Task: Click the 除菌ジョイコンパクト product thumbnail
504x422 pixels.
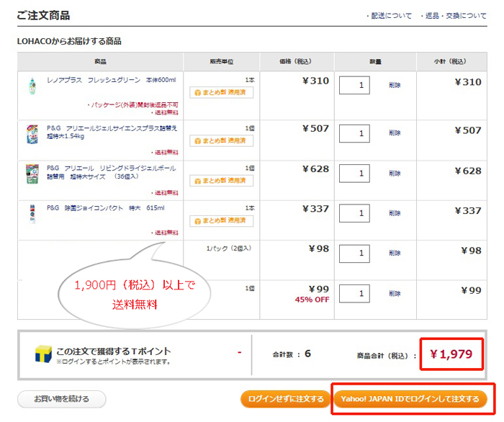Action: tap(32, 214)
